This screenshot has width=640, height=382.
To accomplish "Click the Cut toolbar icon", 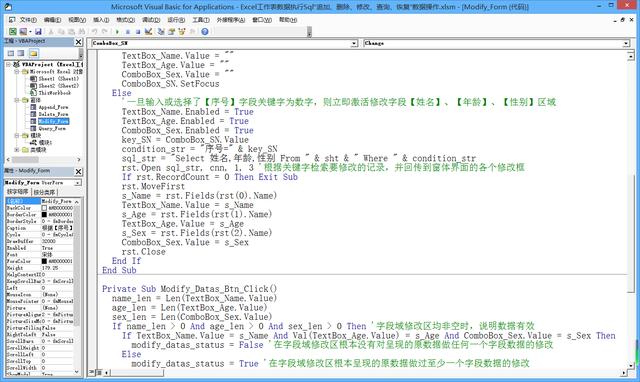I will 51,31.
